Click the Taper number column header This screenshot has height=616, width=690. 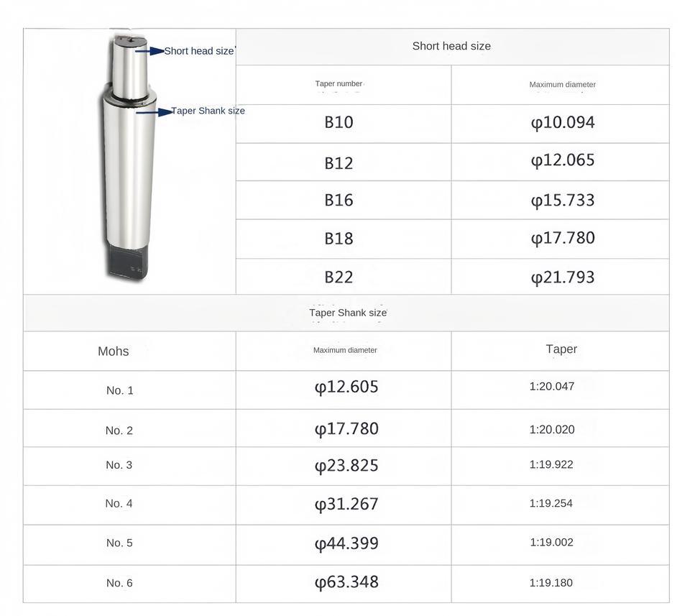(x=339, y=84)
